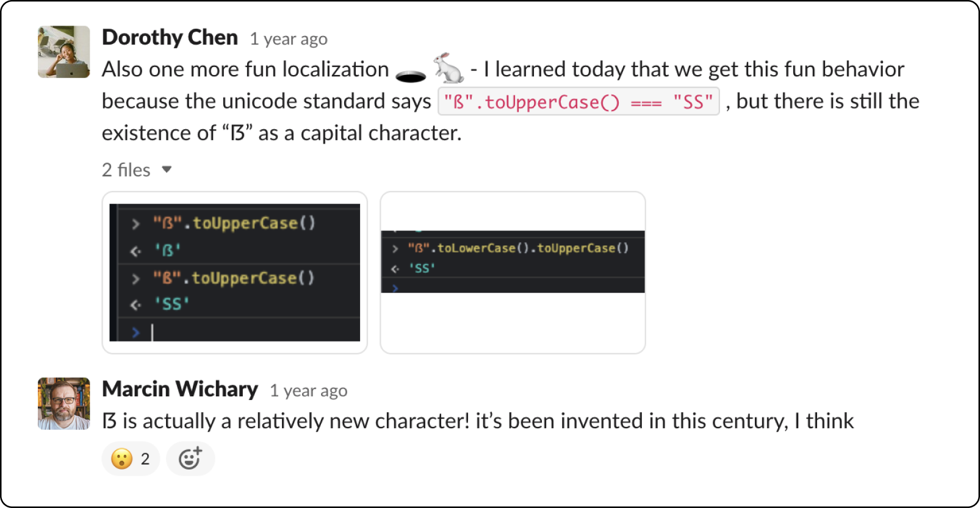980x508 pixels.
Task: Click the blue prompt arrow in left snippet
Action: click(x=135, y=332)
